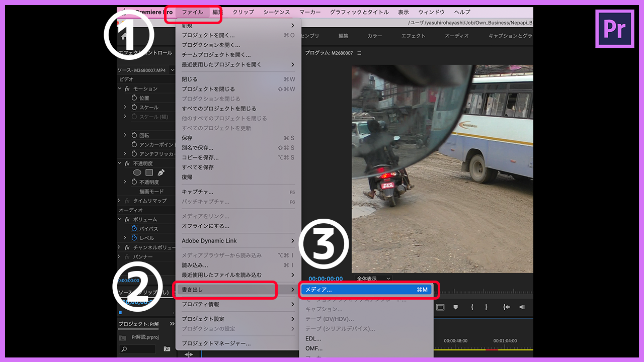Expand the 回転 property row
Screen dimensions: 644x362
point(125,135)
